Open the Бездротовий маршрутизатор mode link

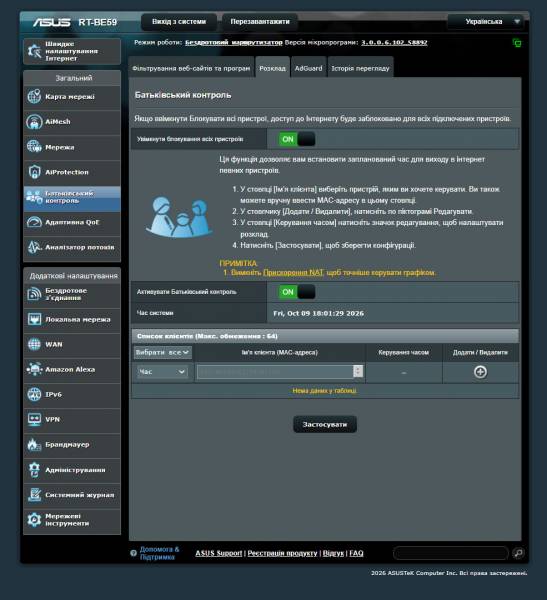click(233, 42)
